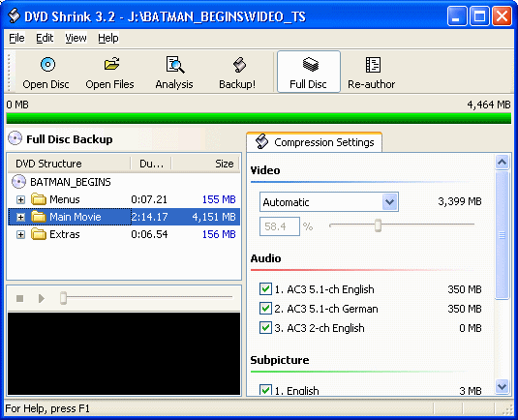Screen dimensions: 518x420
Task: Select the Compression Settings tab
Action: coord(315,142)
